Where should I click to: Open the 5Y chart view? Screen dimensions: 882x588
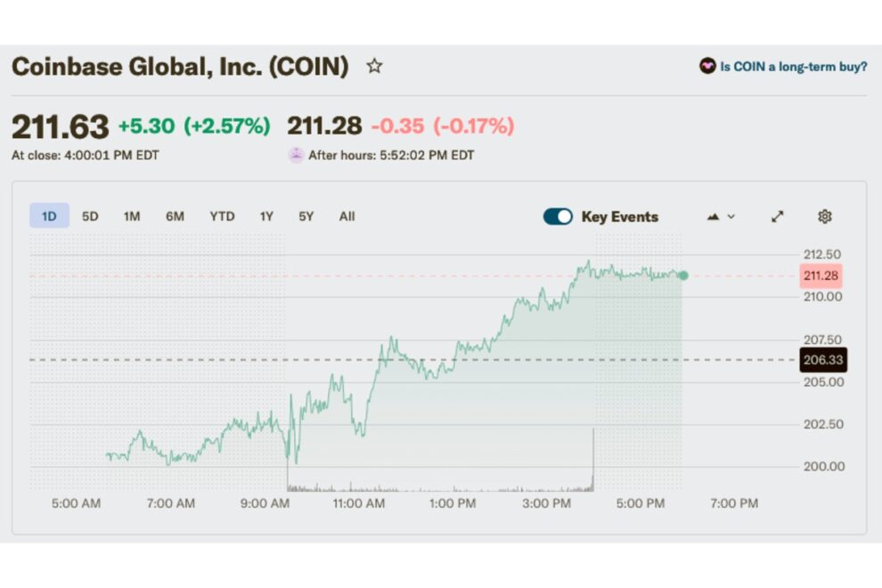305,216
